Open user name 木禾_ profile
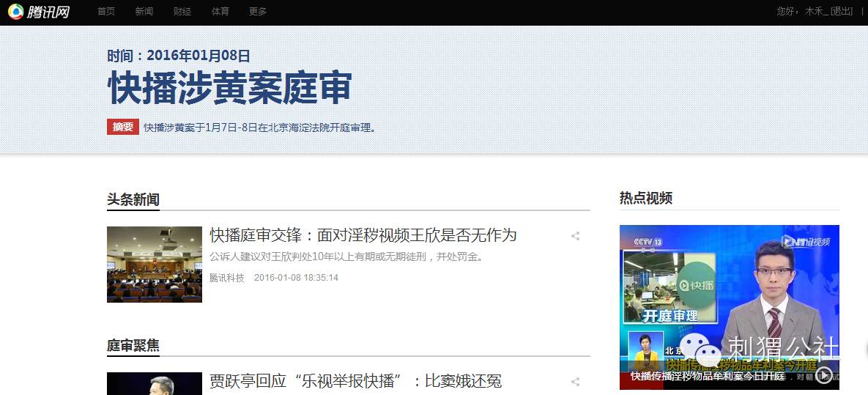Viewport: 868px width, 395px height. (817, 11)
